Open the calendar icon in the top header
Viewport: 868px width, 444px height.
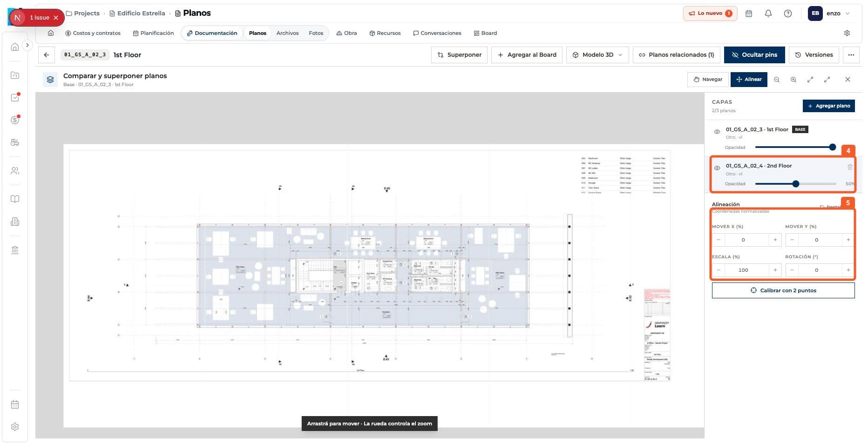749,13
